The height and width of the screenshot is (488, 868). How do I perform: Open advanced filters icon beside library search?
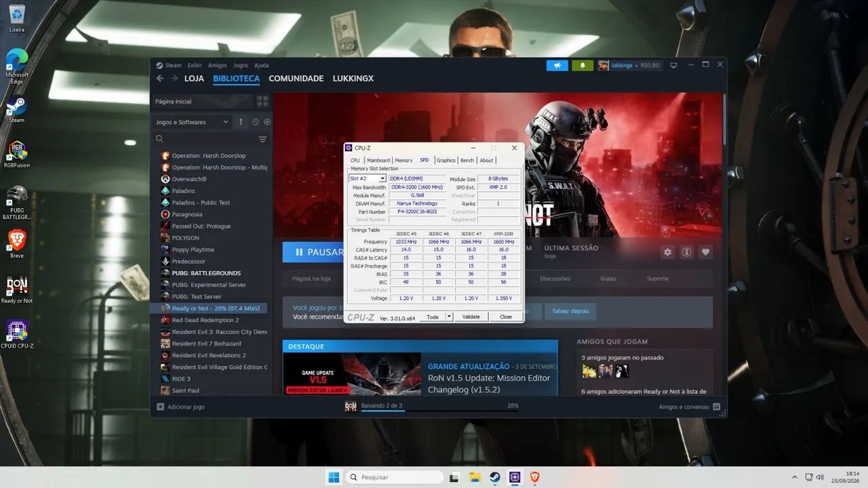point(262,139)
